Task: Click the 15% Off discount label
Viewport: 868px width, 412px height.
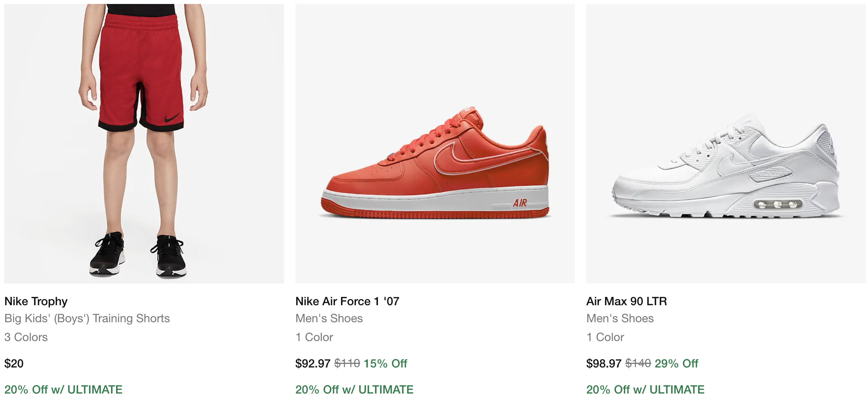Action: (x=385, y=363)
